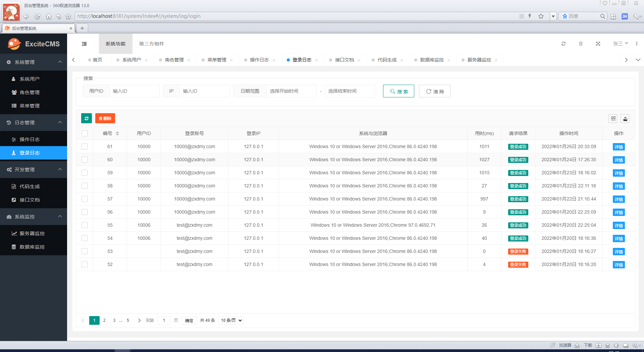Click the refresh tabs icon in top toolbar

coord(564,44)
